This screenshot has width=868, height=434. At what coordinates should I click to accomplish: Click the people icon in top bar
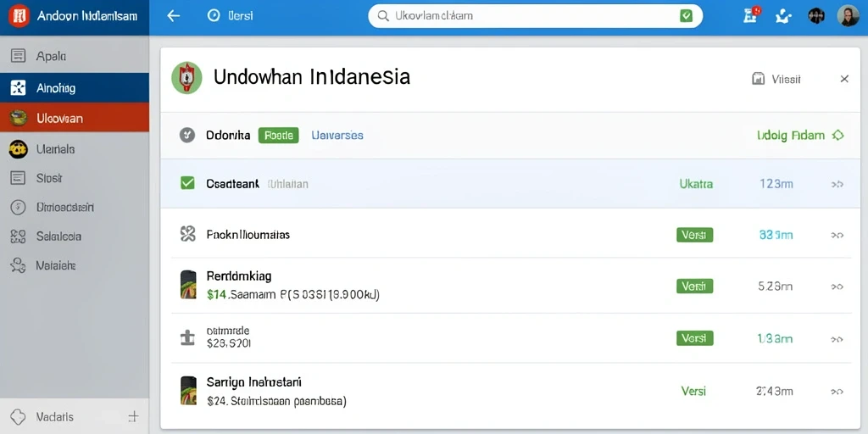tap(783, 16)
